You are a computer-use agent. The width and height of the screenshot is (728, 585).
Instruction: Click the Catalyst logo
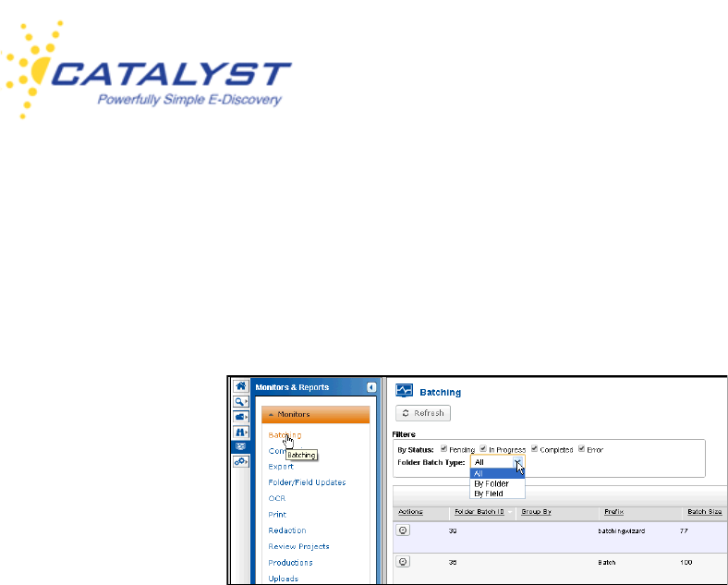point(146,69)
